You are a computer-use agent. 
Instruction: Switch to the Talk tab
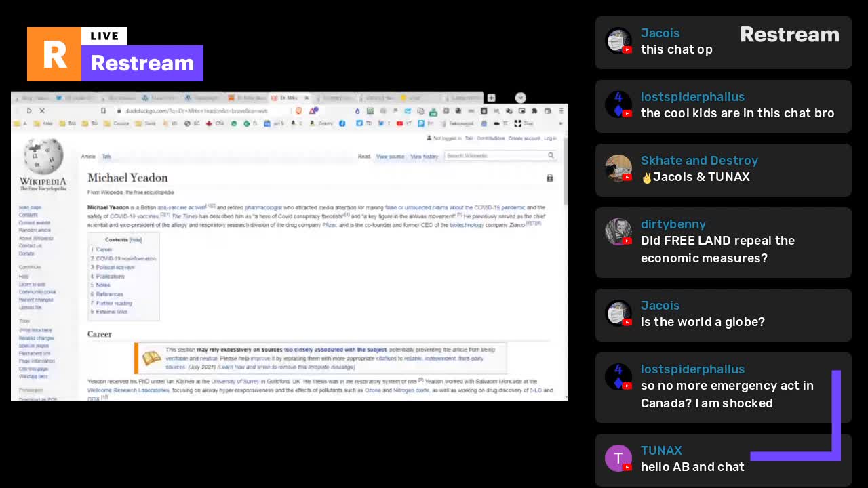[106, 157]
